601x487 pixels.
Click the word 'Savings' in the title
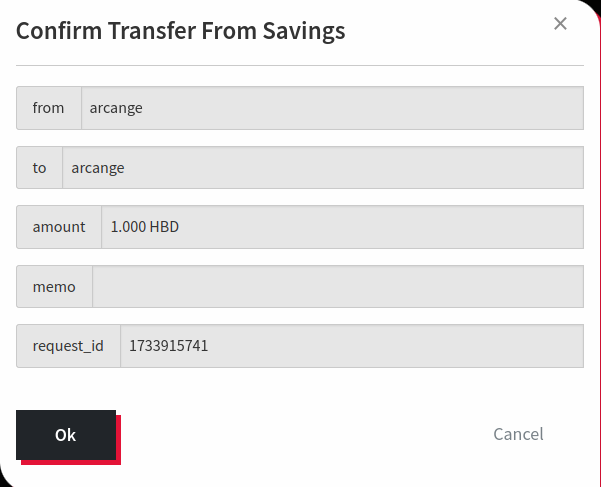click(303, 31)
